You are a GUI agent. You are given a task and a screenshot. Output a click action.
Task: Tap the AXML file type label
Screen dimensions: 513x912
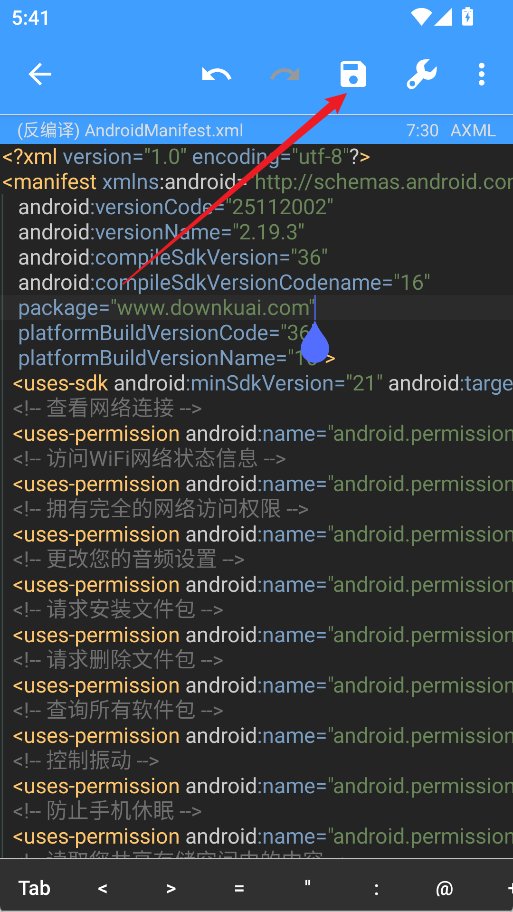coord(473,130)
